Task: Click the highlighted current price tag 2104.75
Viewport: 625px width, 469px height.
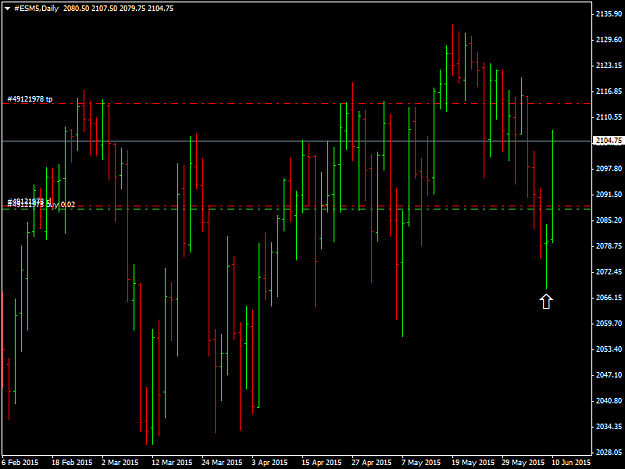Action: (608, 140)
